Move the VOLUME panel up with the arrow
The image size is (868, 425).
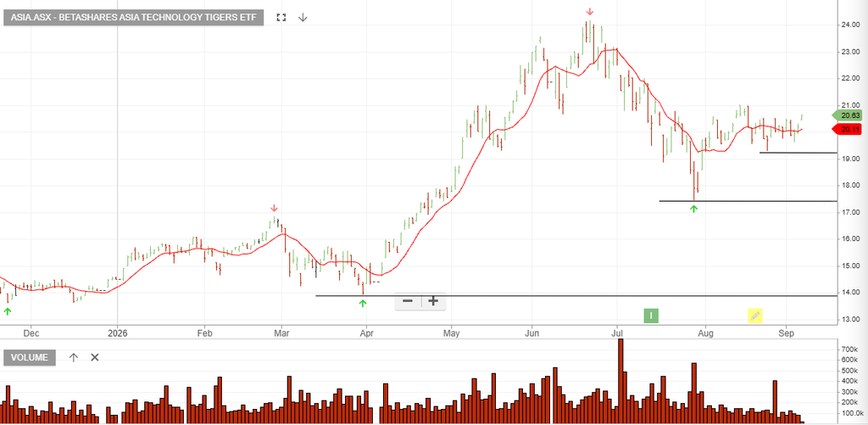point(74,357)
